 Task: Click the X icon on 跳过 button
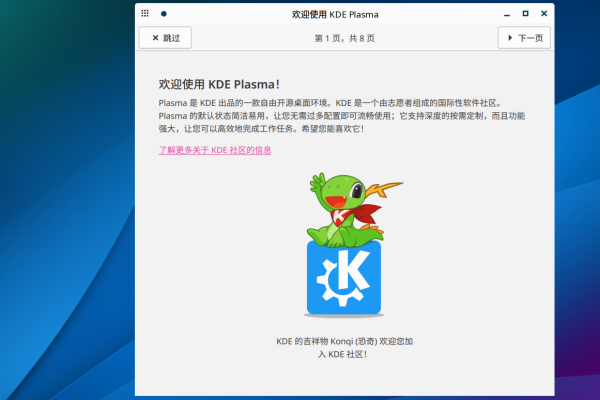(154, 38)
